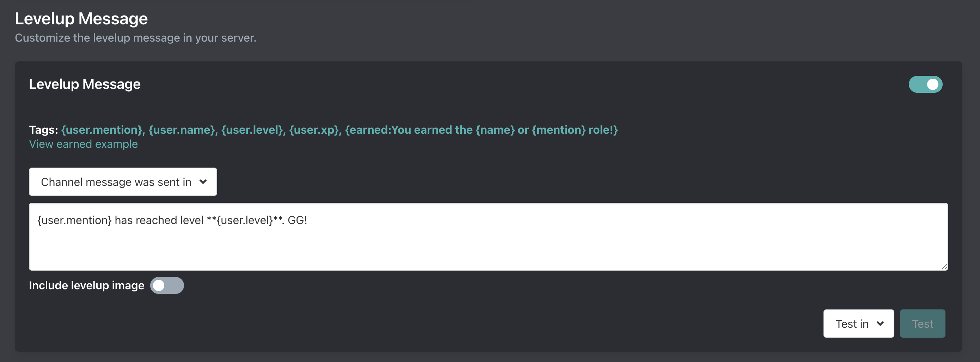Click the Levelup Message card title beside toggle
This screenshot has width=980, height=362.
point(85,84)
